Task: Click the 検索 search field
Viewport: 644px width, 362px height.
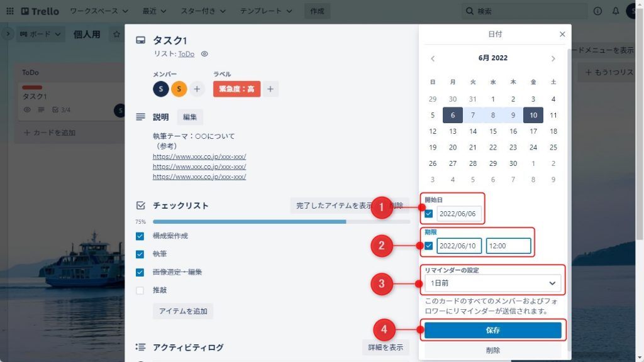Action: (x=525, y=11)
